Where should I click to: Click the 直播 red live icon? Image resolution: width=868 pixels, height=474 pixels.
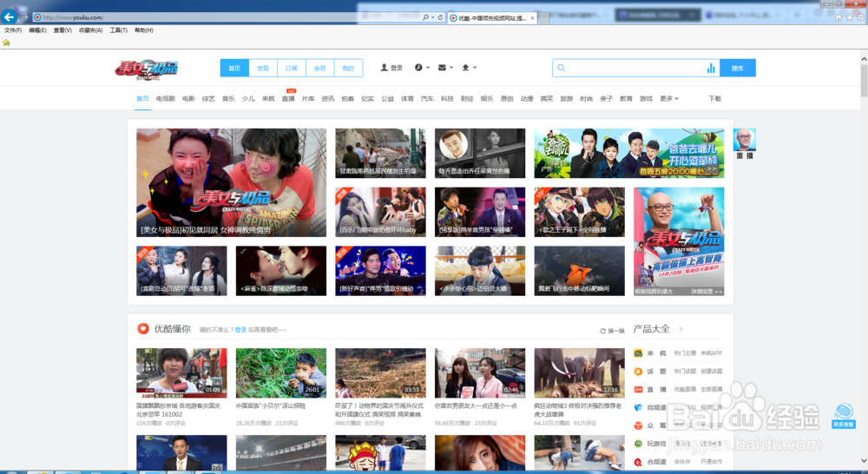point(638,389)
